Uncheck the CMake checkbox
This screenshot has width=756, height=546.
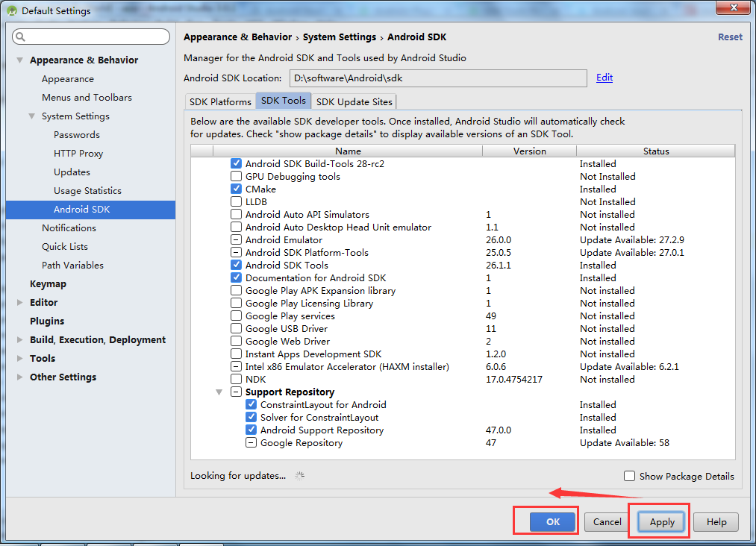pos(237,189)
